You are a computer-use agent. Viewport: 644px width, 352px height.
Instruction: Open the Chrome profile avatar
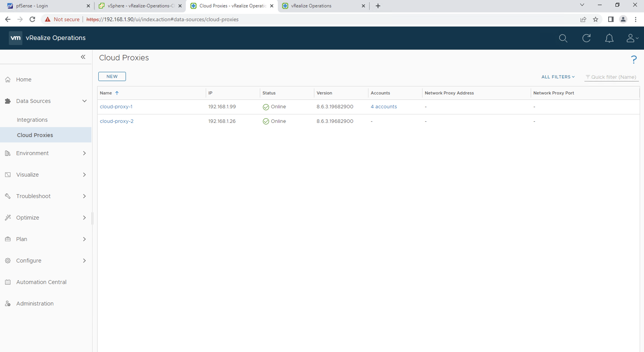[x=623, y=19]
